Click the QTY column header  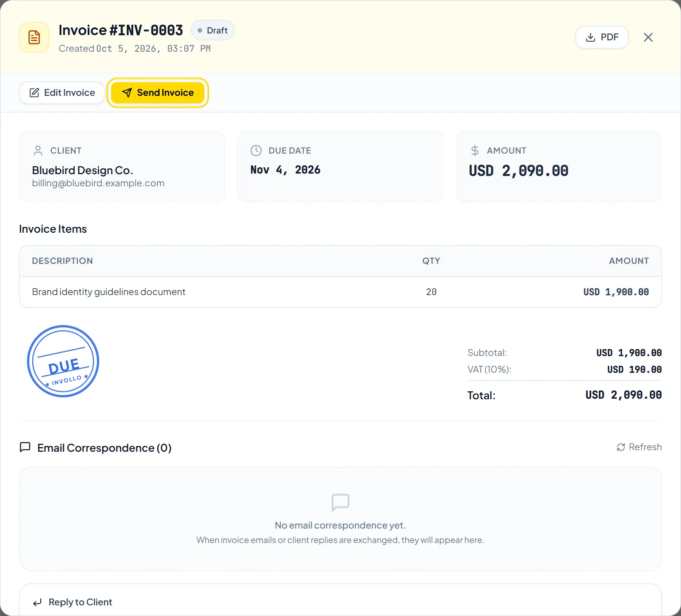431,261
